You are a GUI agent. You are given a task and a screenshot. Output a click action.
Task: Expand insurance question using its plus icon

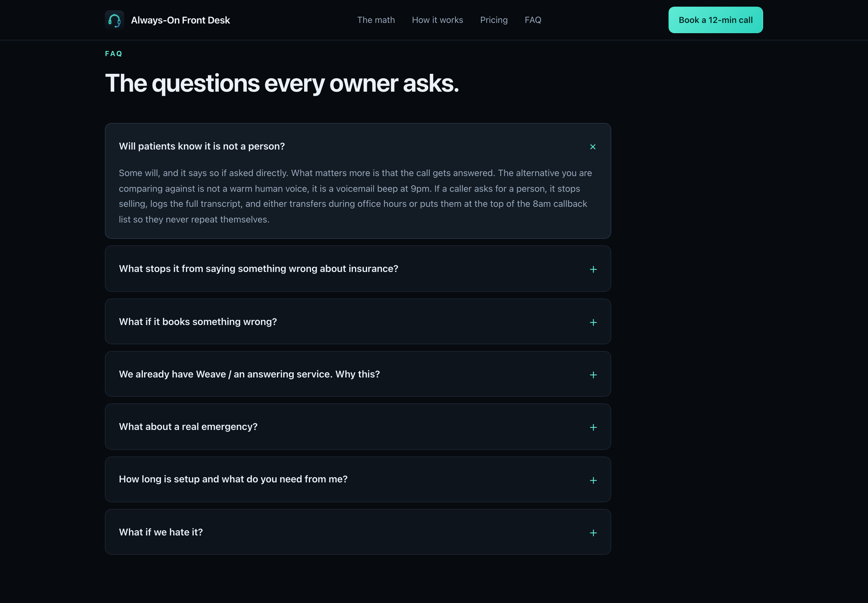coord(593,269)
